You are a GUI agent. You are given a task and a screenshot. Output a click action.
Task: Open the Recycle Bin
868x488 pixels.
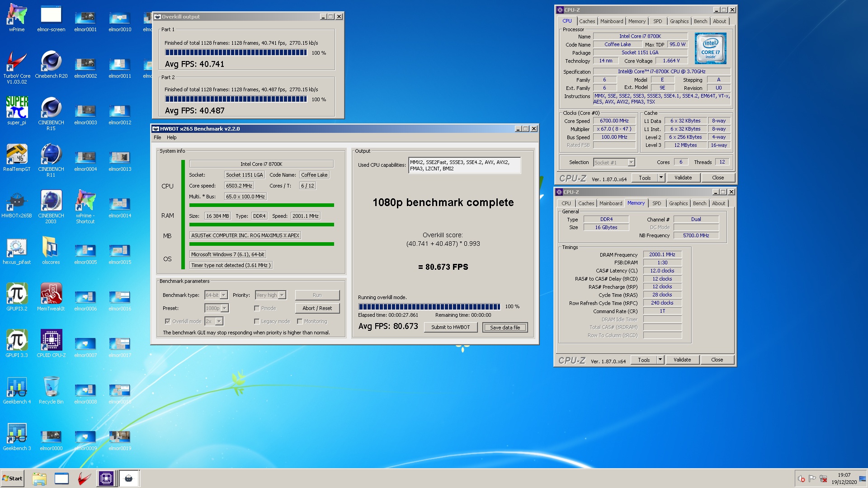coord(51,390)
